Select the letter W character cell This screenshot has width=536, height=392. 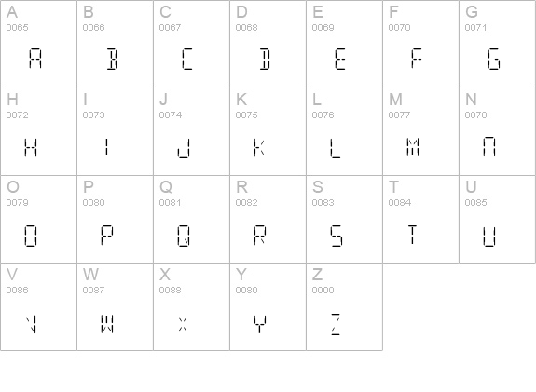coord(116,306)
